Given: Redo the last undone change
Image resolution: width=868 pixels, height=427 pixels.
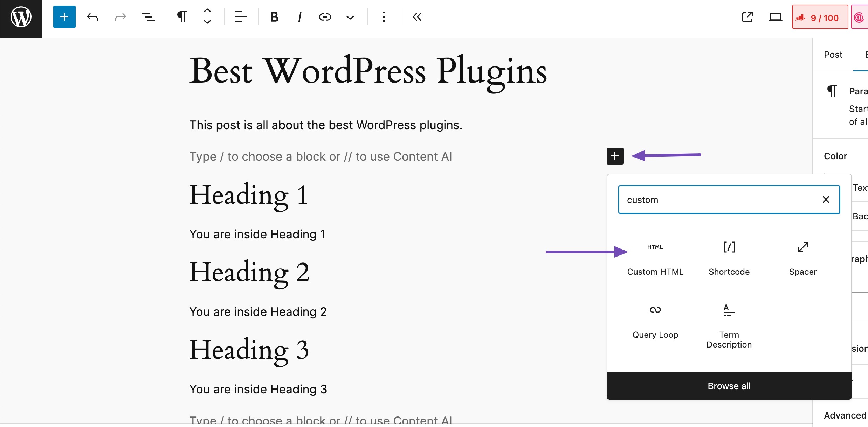Looking at the screenshot, I should point(120,17).
